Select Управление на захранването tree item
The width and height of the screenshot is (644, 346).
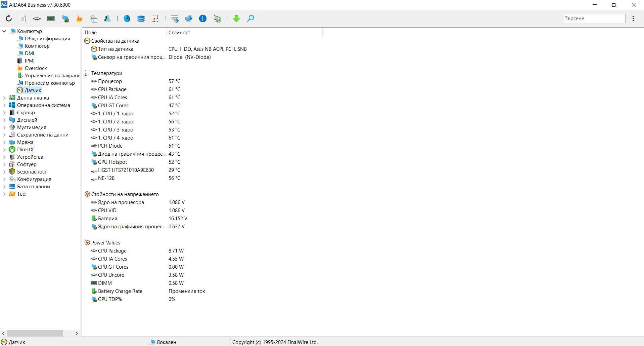tap(52, 76)
